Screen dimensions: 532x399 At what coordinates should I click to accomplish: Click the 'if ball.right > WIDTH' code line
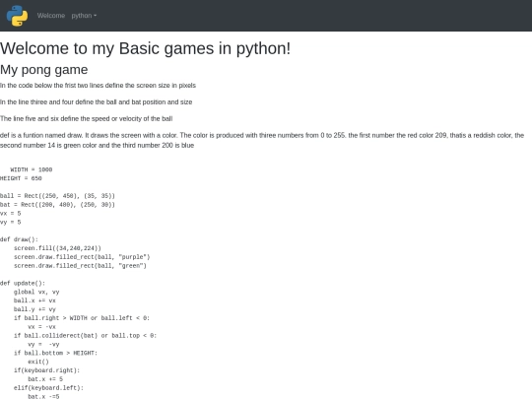click(82, 318)
